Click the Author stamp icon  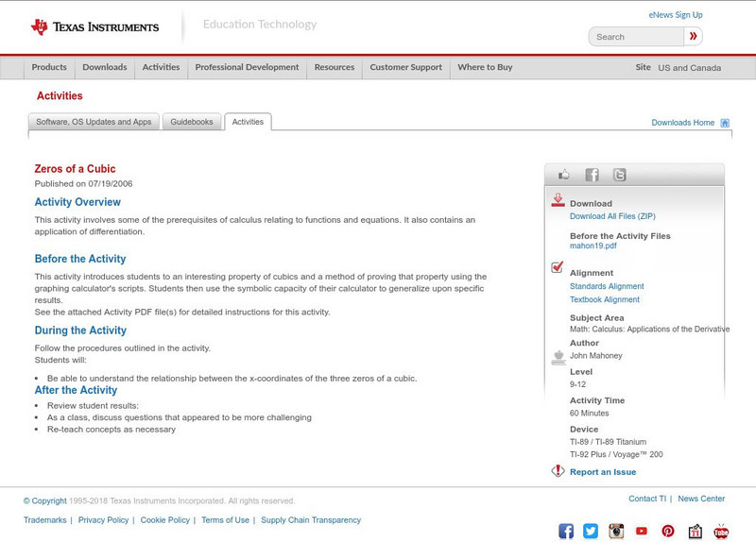point(558,358)
